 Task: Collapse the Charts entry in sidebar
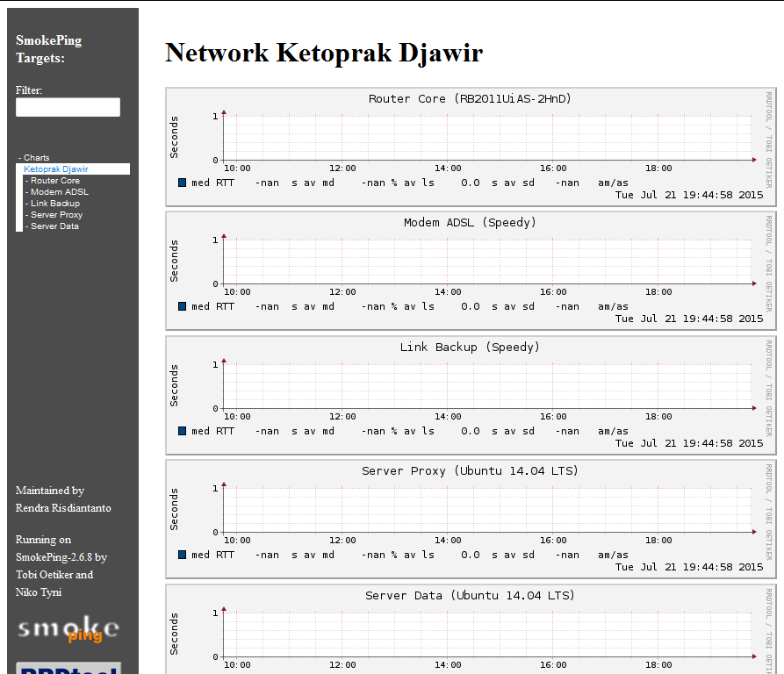[35, 157]
